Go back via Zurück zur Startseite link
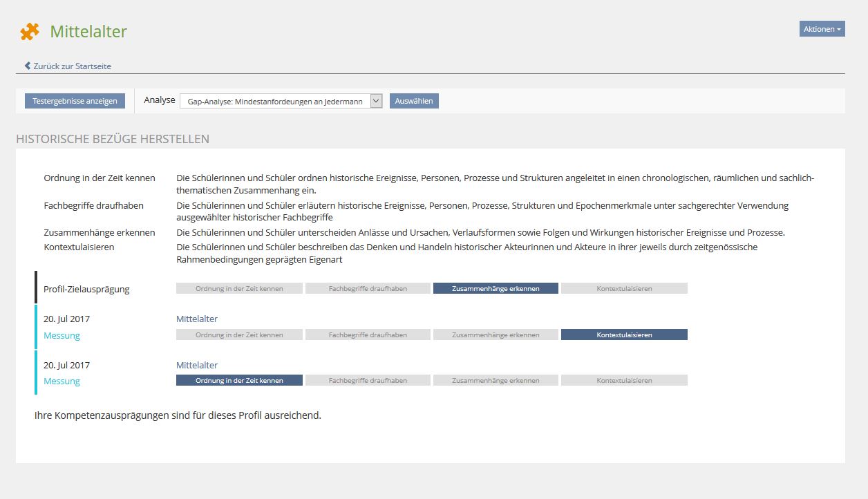The height and width of the screenshot is (499, 868). 72,66
